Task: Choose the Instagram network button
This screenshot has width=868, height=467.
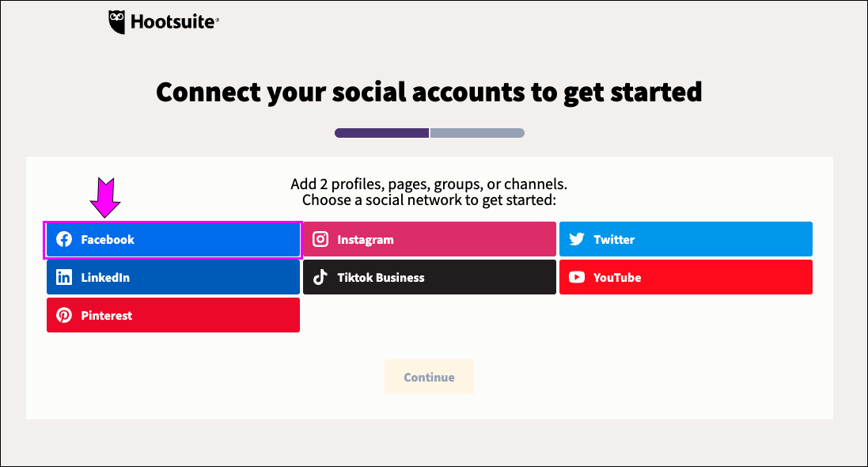Action: pos(430,240)
